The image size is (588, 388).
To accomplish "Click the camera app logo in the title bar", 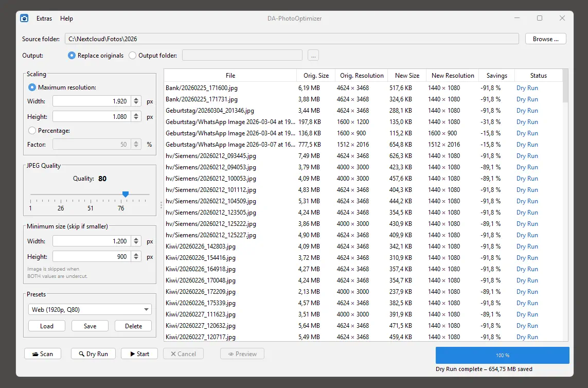I will (24, 18).
